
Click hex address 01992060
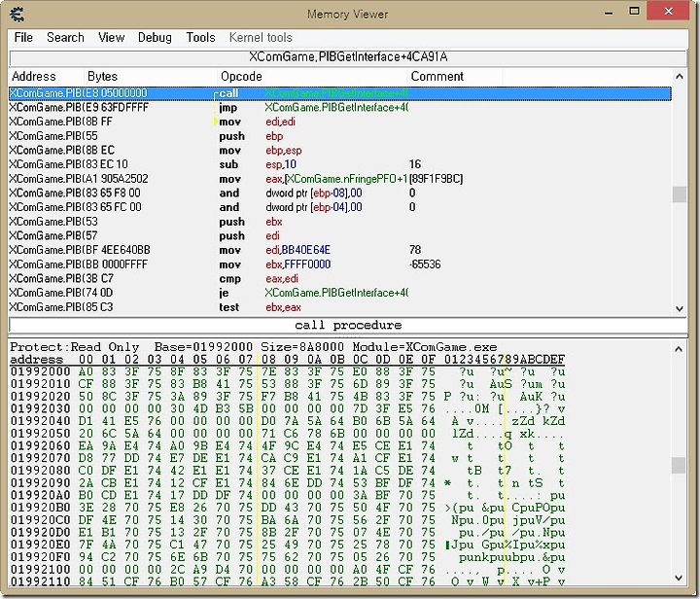[x=40, y=445]
